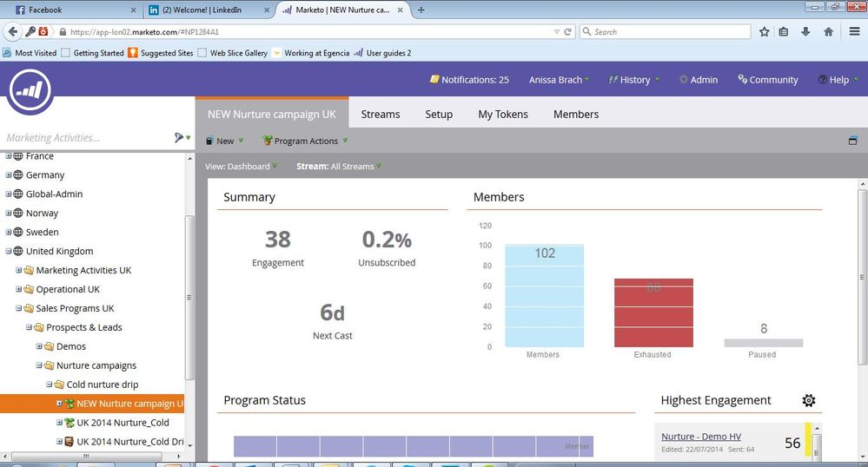This screenshot has width=868, height=467.
Task: Switch to the Streams tab
Action: click(381, 114)
